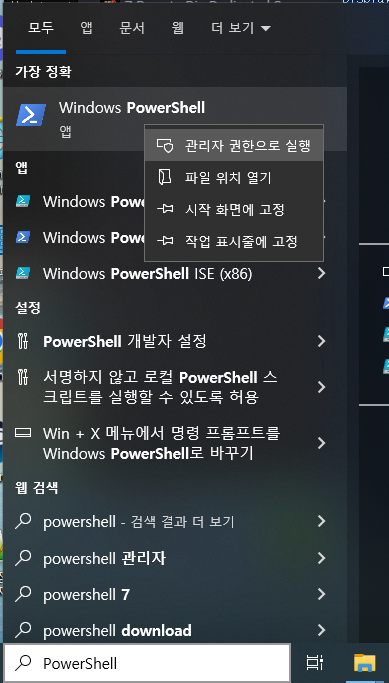Switch to the 웹 tab
This screenshot has width=389, height=683.
coord(177,28)
